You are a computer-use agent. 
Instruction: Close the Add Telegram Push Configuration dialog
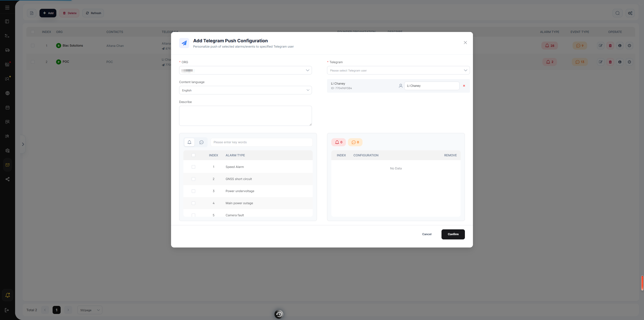pyautogui.click(x=465, y=43)
